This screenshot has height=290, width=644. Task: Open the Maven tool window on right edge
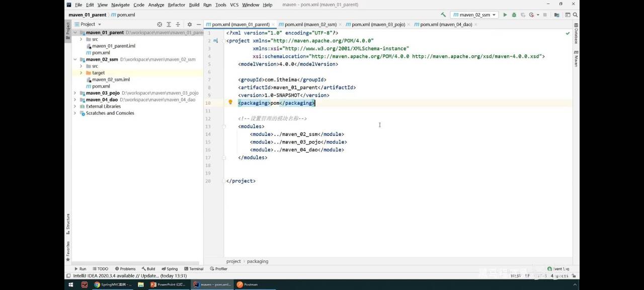pyautogui.click(x=576, y=58)
